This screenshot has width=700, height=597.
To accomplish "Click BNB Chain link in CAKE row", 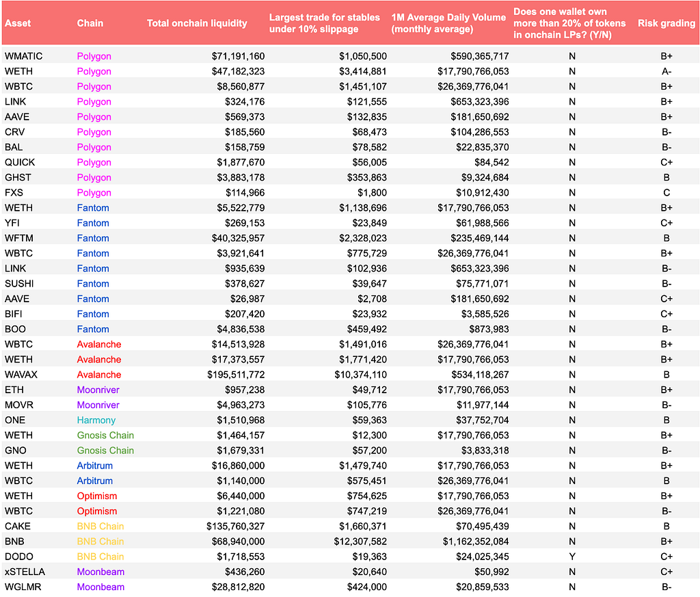I will tap(100, 527).
